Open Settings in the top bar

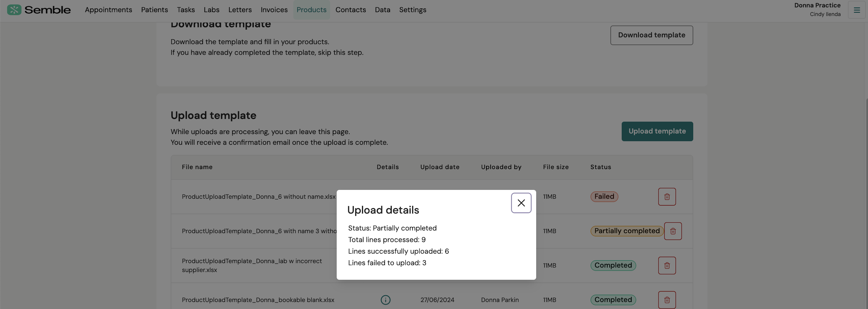click(x=412, y=10)
